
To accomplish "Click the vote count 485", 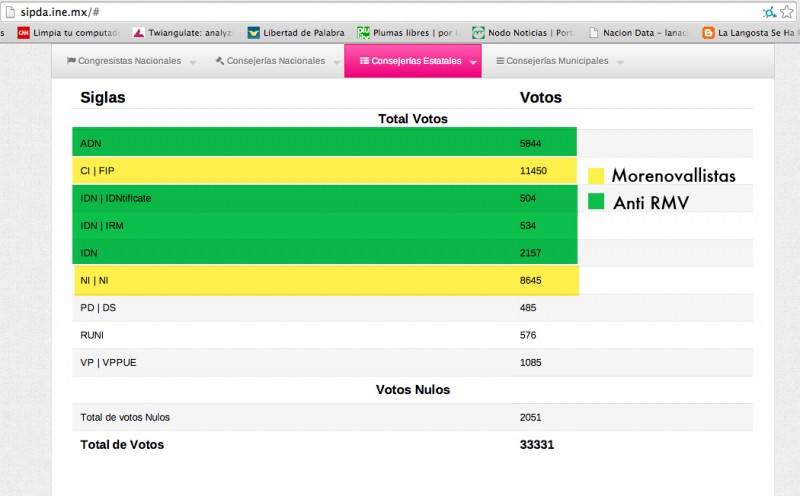I will [x=528, y=308].
